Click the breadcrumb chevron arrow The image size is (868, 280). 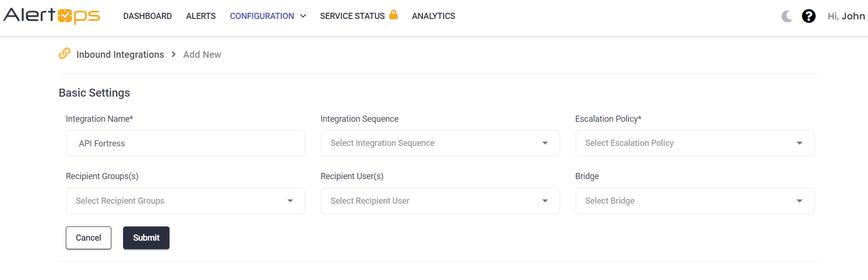174,54
